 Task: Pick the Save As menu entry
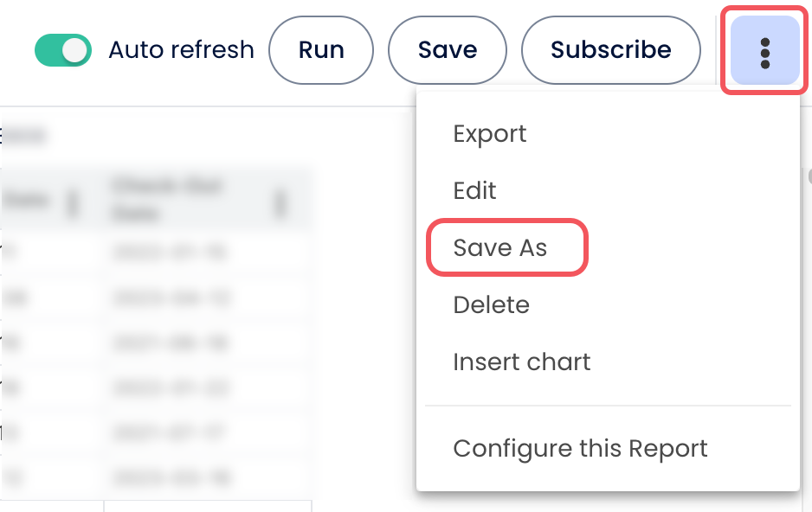500,248
